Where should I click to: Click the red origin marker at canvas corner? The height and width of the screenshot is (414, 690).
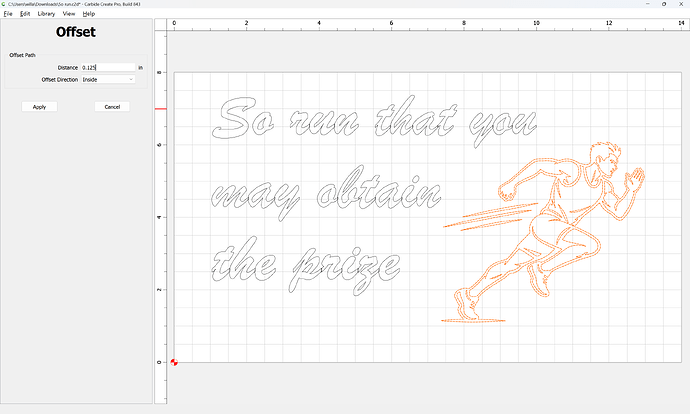click(174, 362)
